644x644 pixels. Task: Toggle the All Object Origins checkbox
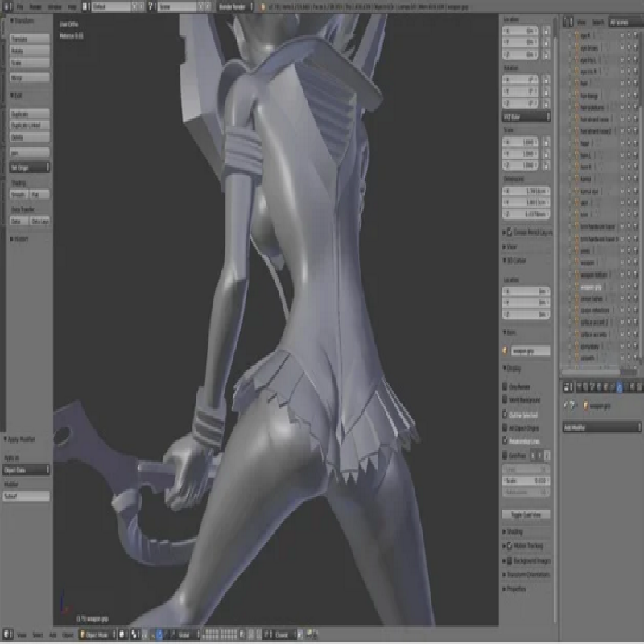tap(505, 428)
